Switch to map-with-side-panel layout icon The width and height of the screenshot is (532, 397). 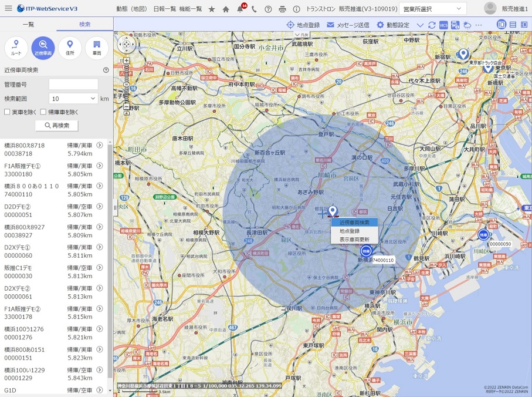point(524,25)
